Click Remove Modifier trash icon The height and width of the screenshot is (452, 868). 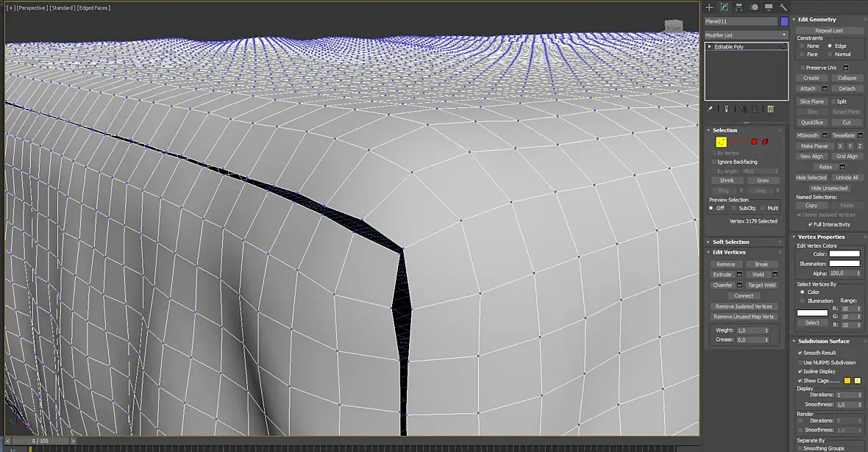point(755,109)
